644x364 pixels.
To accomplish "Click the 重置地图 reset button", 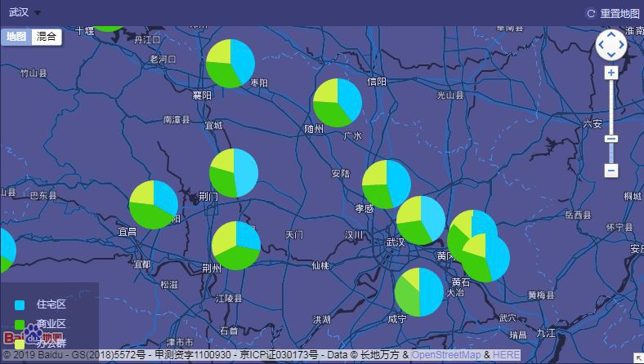I will 619,14.
